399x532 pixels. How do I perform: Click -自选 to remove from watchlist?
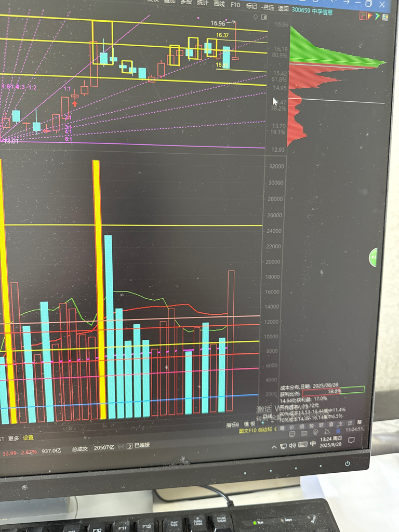tap(268, 7)
